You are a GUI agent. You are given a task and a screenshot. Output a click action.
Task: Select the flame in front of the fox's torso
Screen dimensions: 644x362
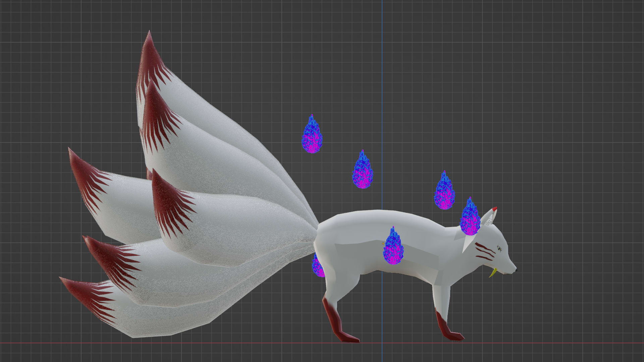[x=393, y=246]
